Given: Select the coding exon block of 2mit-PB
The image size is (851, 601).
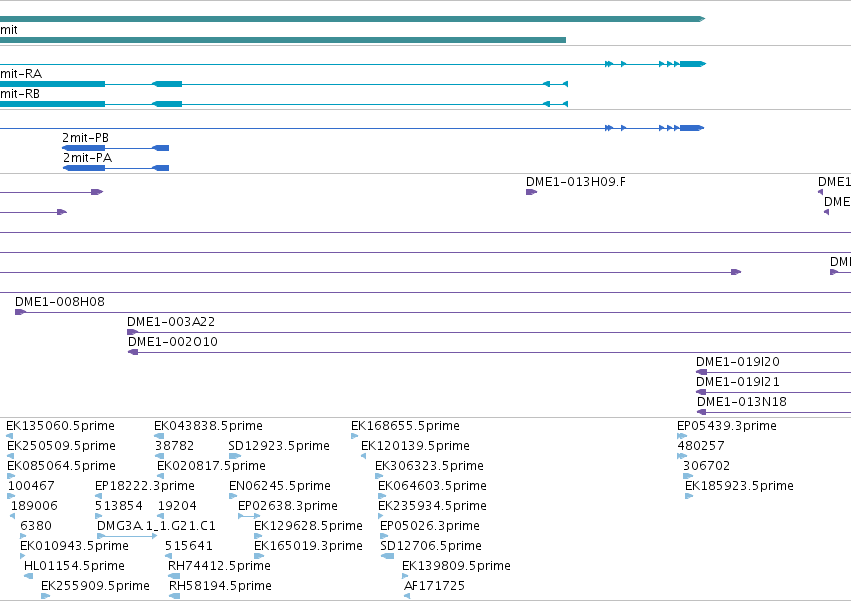Looking at the screenshot, I should click(84, 148).
